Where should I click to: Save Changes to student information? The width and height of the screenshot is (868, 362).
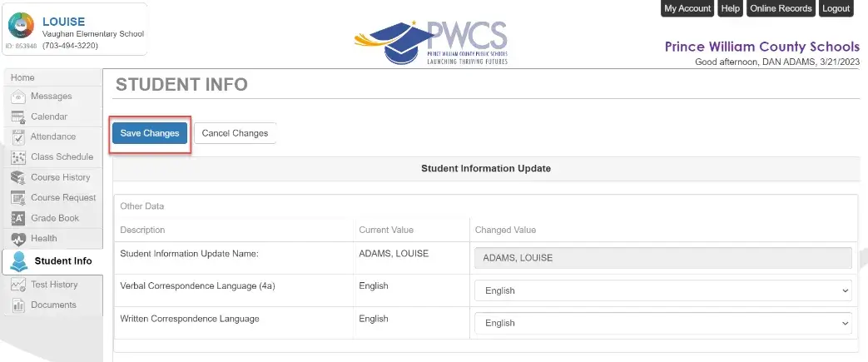pyautogui.click(x=150, y=133)
